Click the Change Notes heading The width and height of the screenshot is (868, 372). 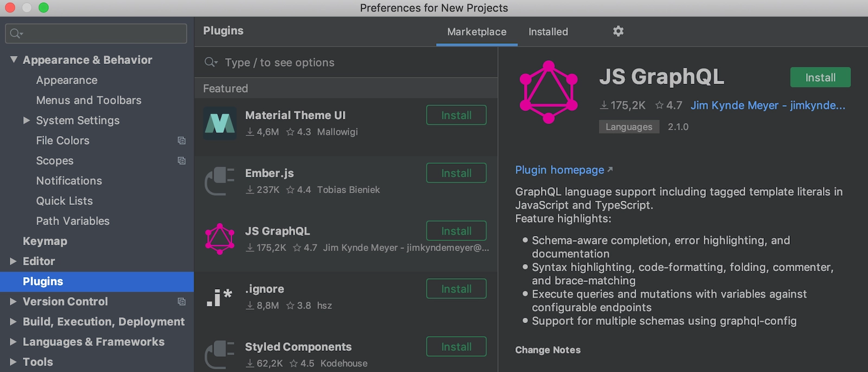(548, 350)
